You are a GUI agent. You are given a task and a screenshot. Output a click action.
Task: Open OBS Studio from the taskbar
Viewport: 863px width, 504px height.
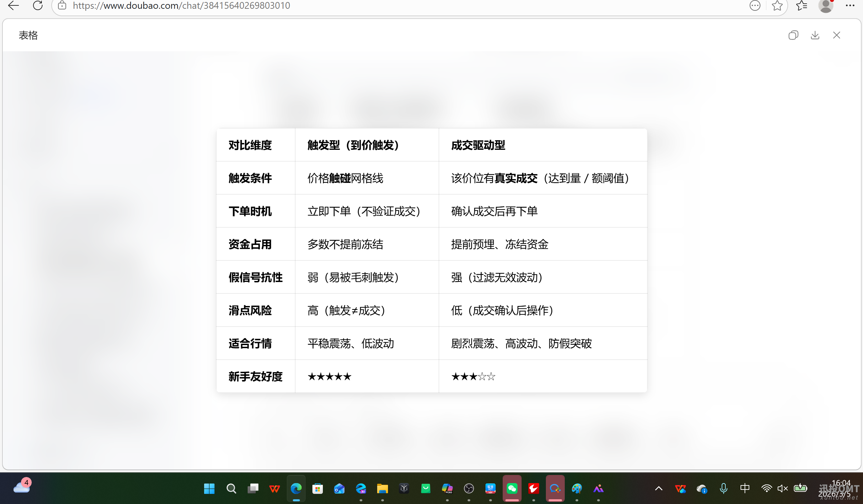click(469, 488)
